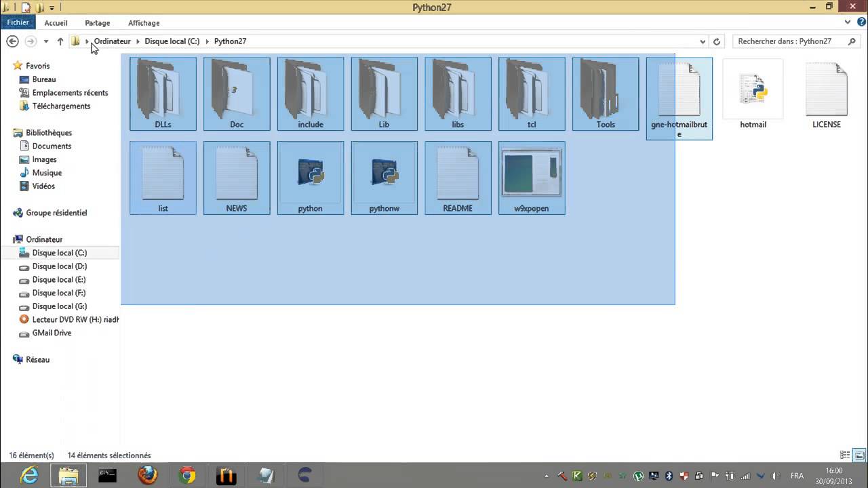Viewport: 868px width, 488px height.
Task: Select the Doc folder icon
Action: [237, 94]
